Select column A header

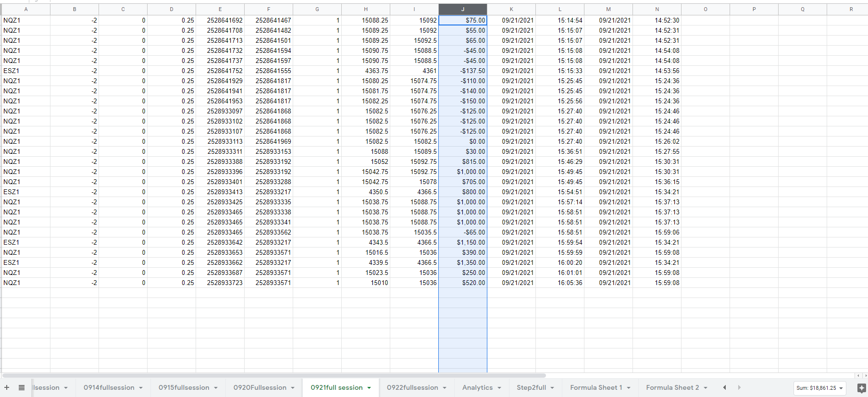coord(26,9)
